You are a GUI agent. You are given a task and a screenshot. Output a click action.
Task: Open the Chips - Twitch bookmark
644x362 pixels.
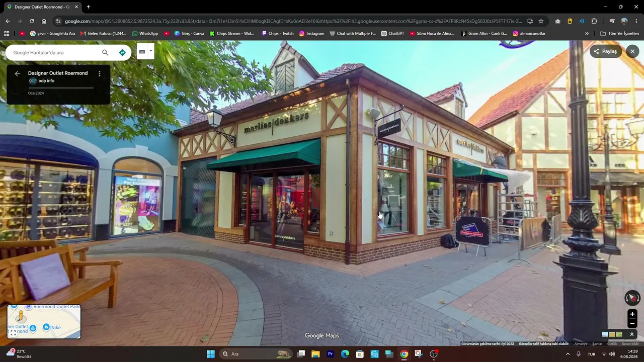[x=277, y=34]
